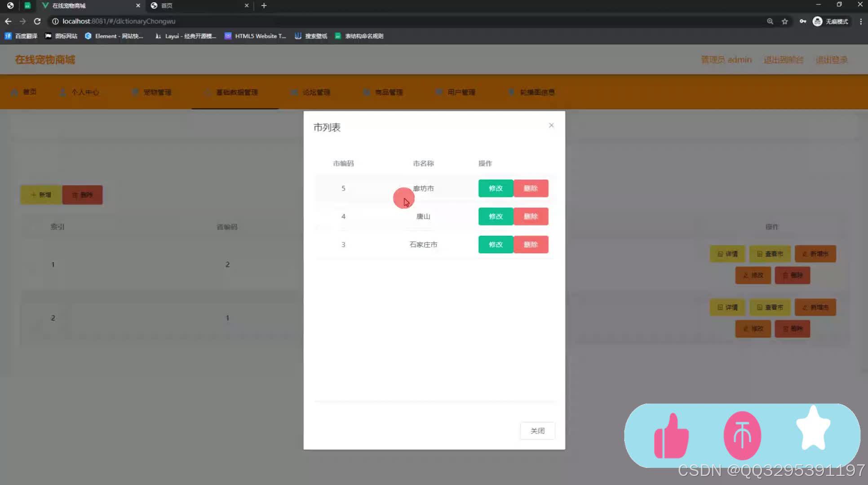This screenshot has width=868, height=485.
Task: Click the password key icon
Action: click(x=803, y=21)
